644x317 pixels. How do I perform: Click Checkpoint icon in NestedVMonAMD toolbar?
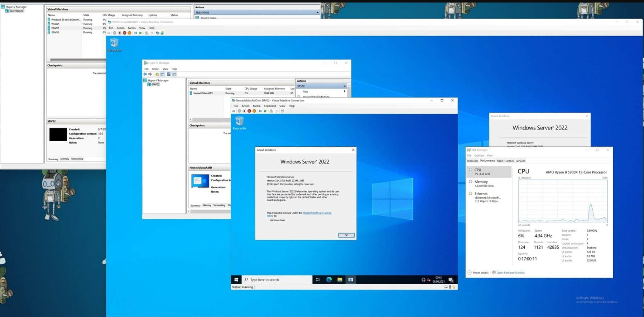pos(271,111)
